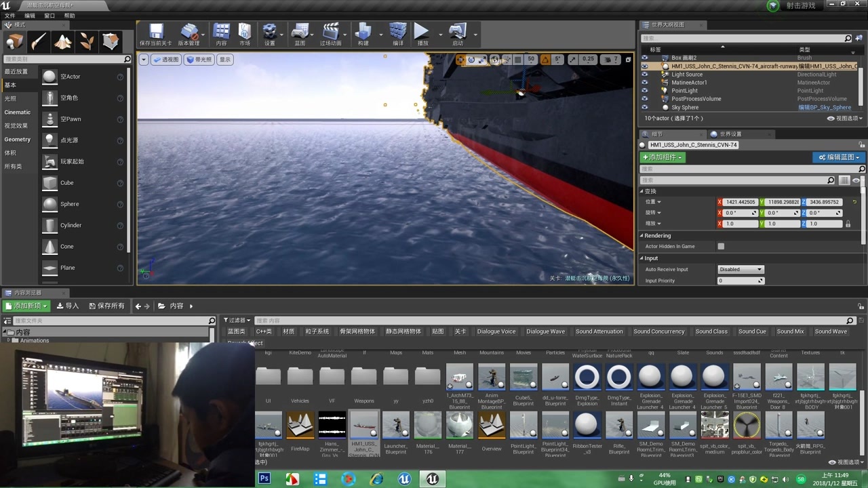Open Photoshop from the Windows taskbar

(x=264, y=479)
